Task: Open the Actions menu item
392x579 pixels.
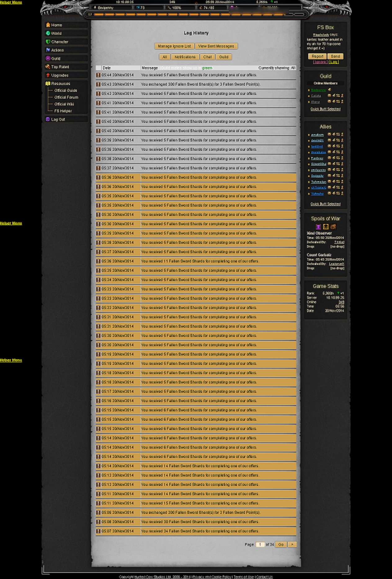Action: (x=66, y=50)
